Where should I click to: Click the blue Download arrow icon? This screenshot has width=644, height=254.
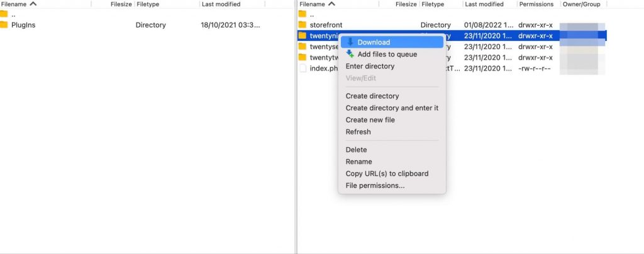click(350, 42)
